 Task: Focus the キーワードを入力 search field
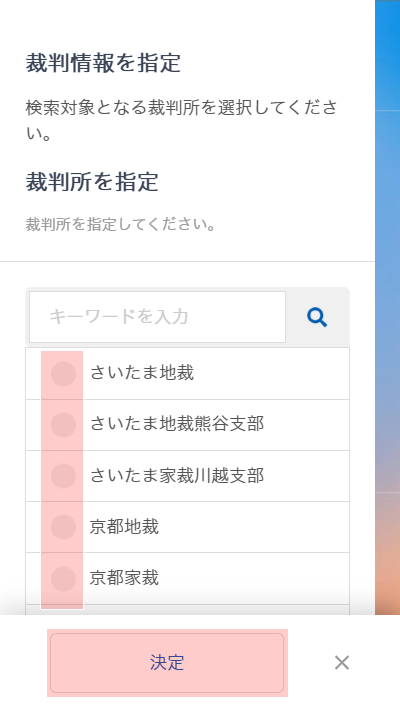click(157, 317)
